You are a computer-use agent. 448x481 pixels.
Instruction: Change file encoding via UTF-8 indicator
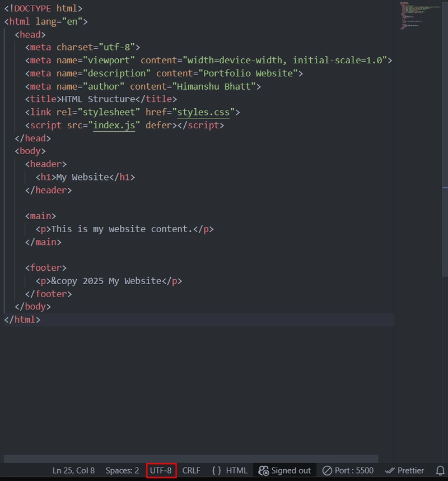tap(161, 470)
